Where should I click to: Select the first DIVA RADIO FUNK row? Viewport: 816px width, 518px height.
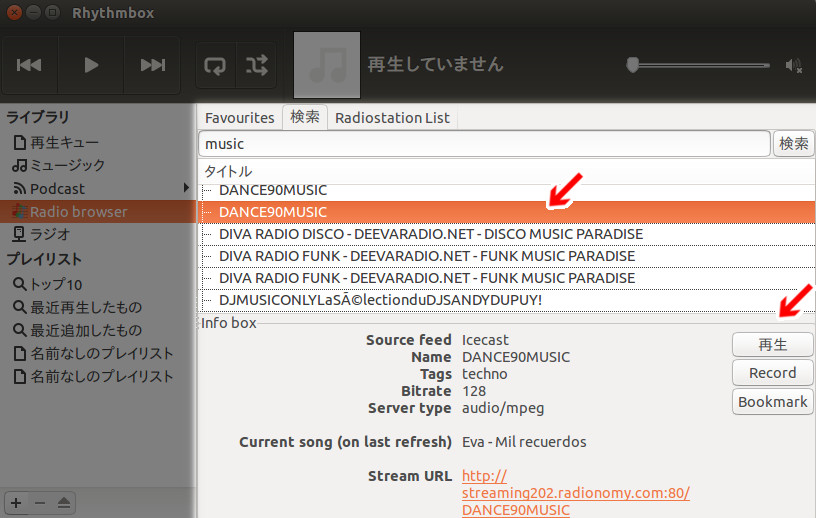point(507,256)
